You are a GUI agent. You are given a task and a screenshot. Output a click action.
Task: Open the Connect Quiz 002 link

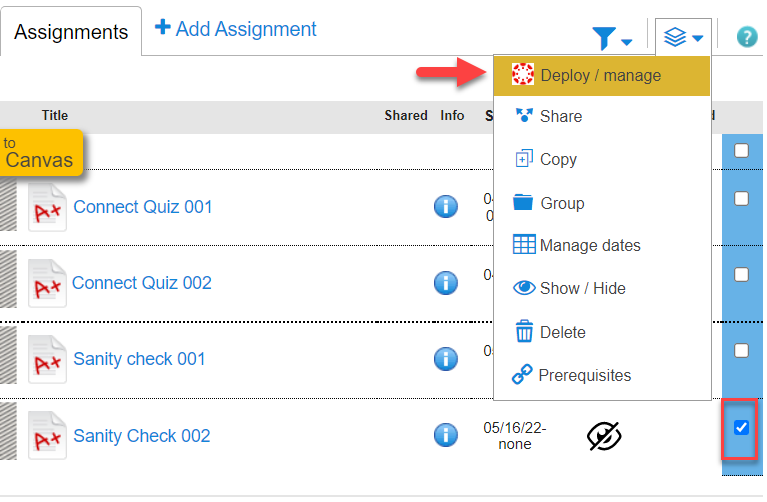tap(142, 283)
